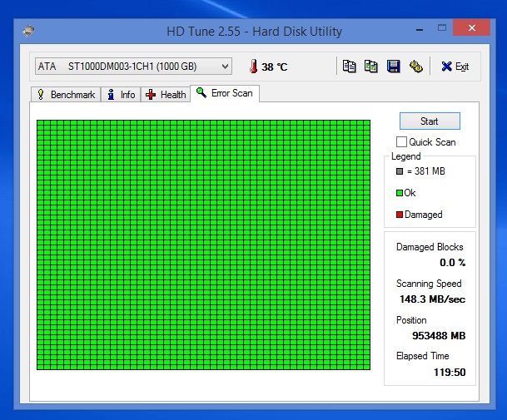Screen dimensions: 507x420
Task: Switch to the Benchmark tab
Action: [x=66, y=95]
